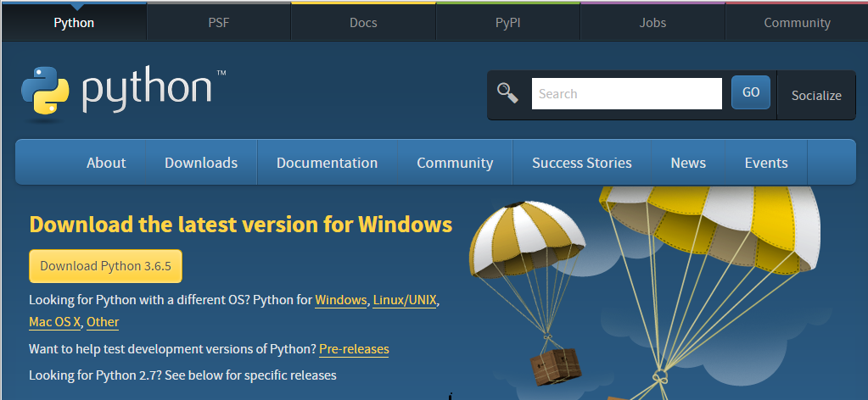868x400 pixels.
Task: Open the Socialize menu
Action: pos(816,95)
